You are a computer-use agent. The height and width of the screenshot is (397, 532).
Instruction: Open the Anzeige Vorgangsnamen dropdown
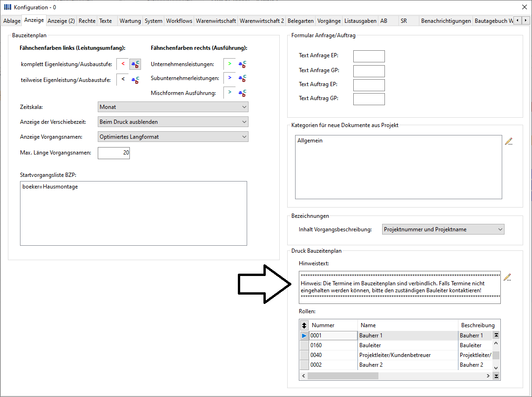click(173, 137)
